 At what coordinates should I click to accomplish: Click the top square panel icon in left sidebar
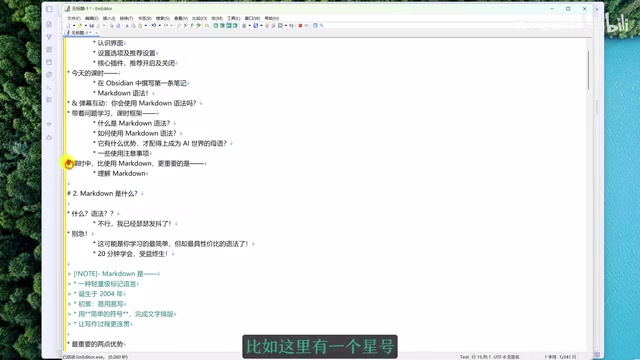click(x=49, y=9)
